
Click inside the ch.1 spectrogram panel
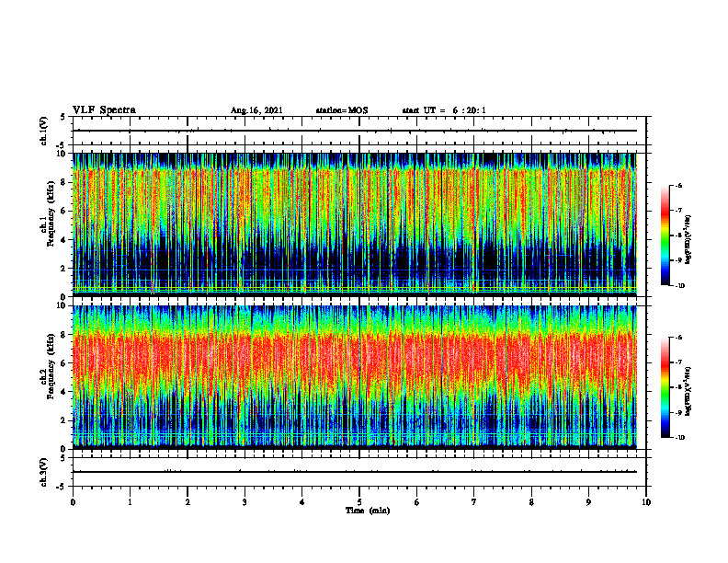click(x=355, y=224)
